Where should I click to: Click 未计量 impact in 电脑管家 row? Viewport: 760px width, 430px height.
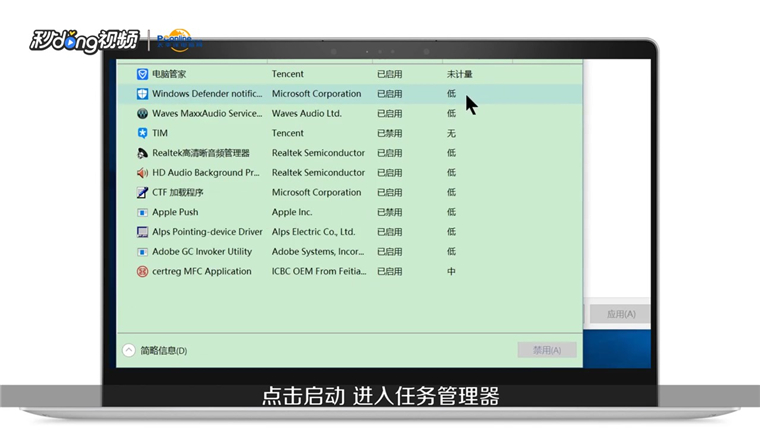pyautogui.click(x=459, y=74)
